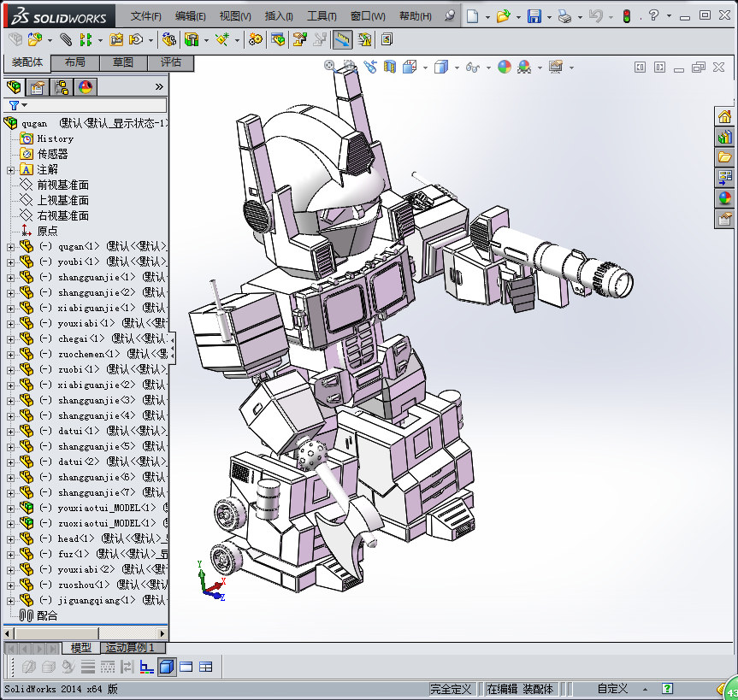Click the New Motion Study gears icon
738x700 pixels.
point(256,39)
